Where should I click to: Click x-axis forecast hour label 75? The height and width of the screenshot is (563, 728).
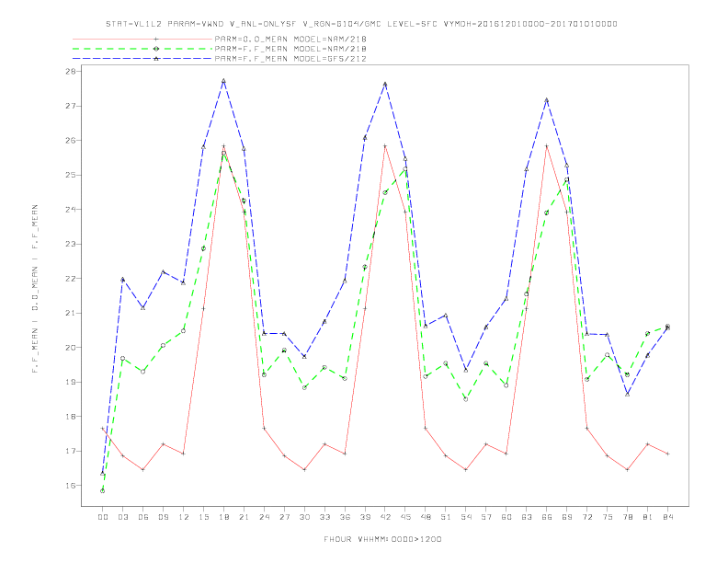[608, 517]
